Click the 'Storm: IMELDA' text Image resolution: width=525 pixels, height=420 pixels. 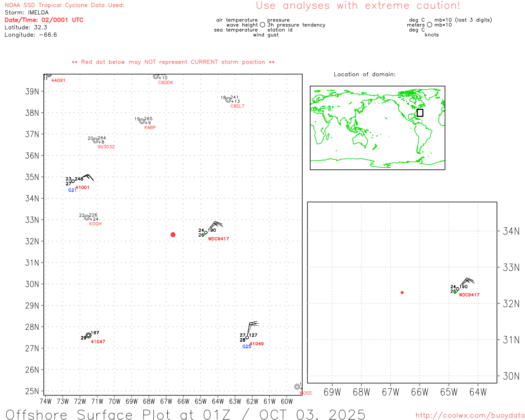pos(27,13)
